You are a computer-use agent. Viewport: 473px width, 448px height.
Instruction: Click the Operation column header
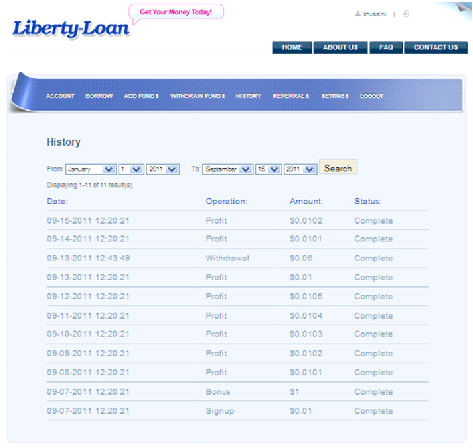click(226, 201)
